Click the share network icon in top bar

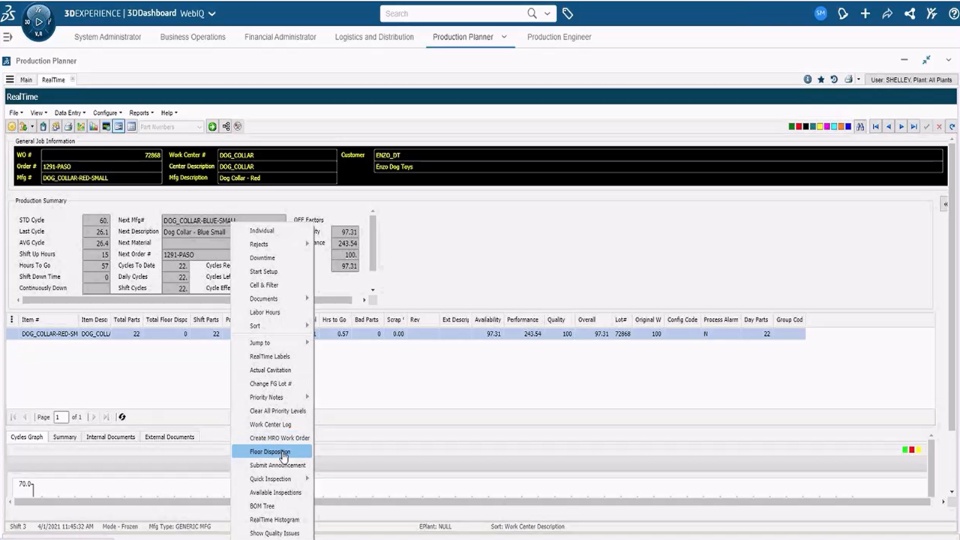[x=910, y=13]
